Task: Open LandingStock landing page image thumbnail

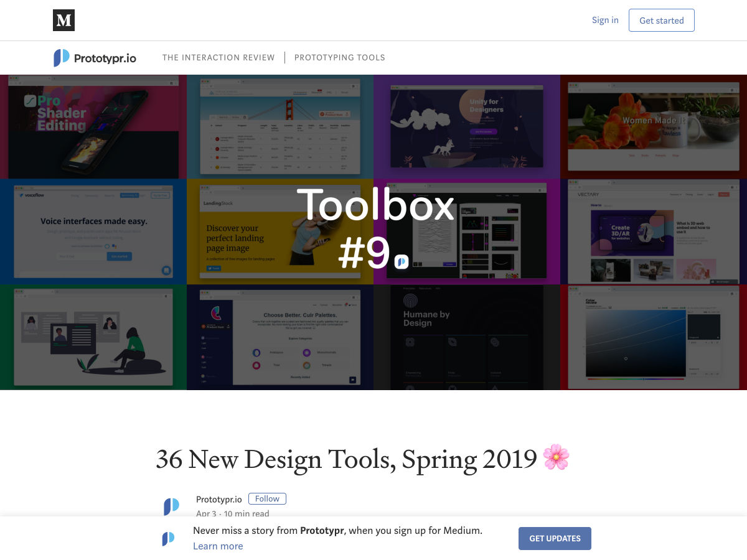Action: [280, 232]
